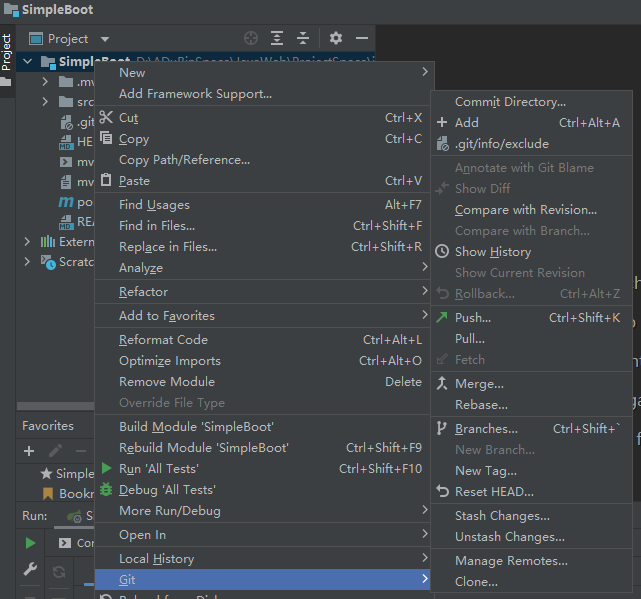Collapse the SimpleBoot root node chevron
Screen dimensions: 641x599
[27, 62]
